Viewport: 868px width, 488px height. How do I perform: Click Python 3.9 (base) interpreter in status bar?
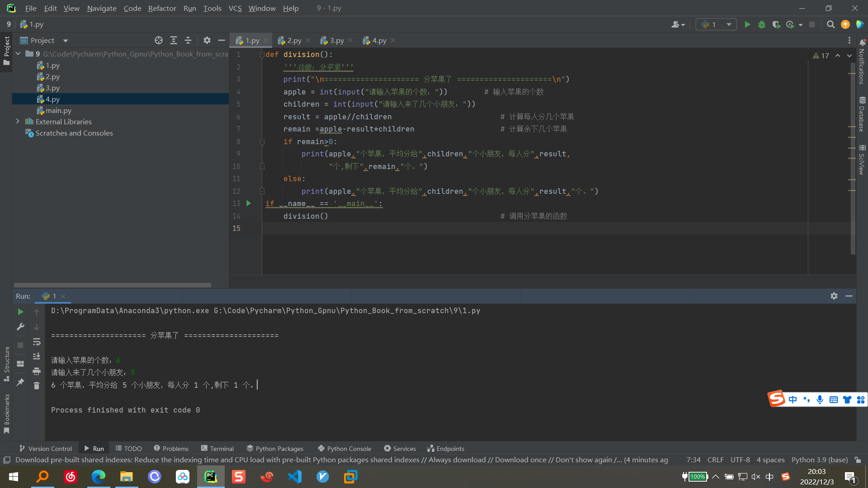pos(819,460)
